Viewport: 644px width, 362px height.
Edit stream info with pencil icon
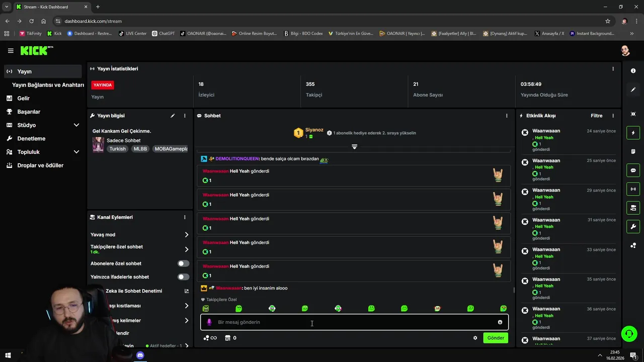pyautogui.click(x=173, y=116)
